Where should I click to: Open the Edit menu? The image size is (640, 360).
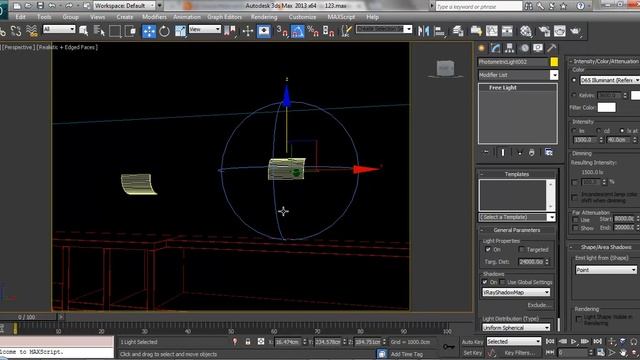click(20, 17)
